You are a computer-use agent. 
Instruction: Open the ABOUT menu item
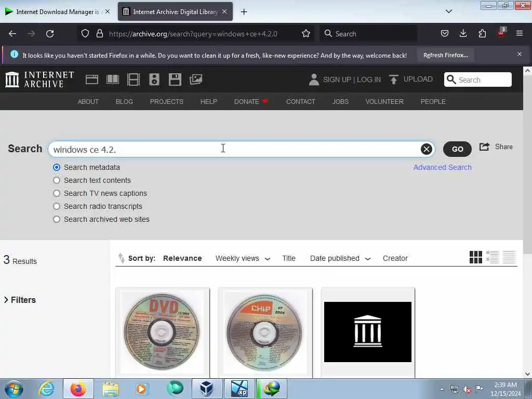coord(88,101)
